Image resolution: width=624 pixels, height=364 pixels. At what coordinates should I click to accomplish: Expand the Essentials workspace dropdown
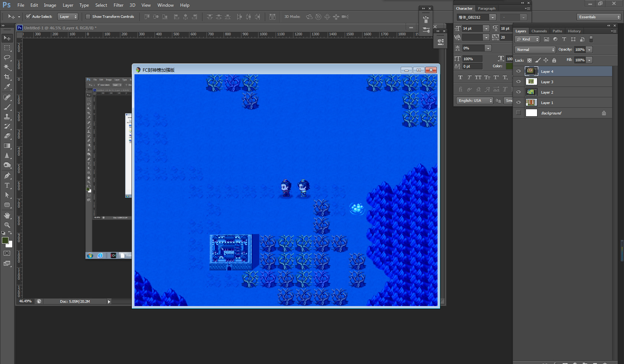599,17
